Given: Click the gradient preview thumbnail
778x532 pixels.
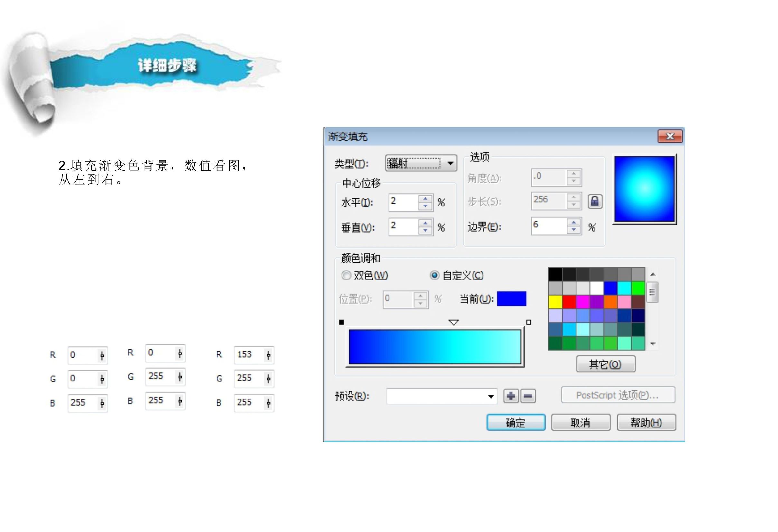Looking at the screenshot, I should [644, 189].
